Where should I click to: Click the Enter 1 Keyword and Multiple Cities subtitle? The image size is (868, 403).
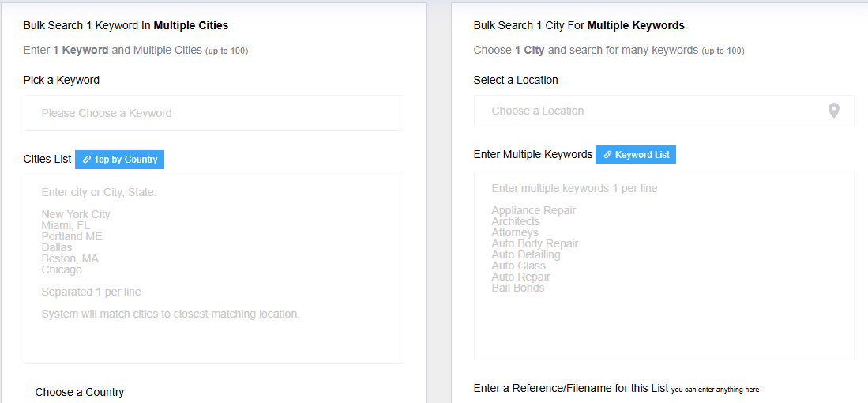pos(136,51)
